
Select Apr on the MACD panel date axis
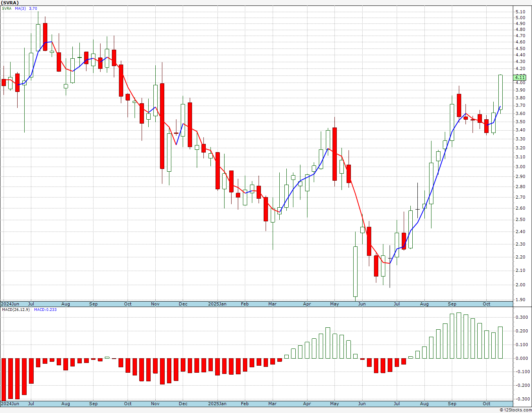tap(307, 404)
